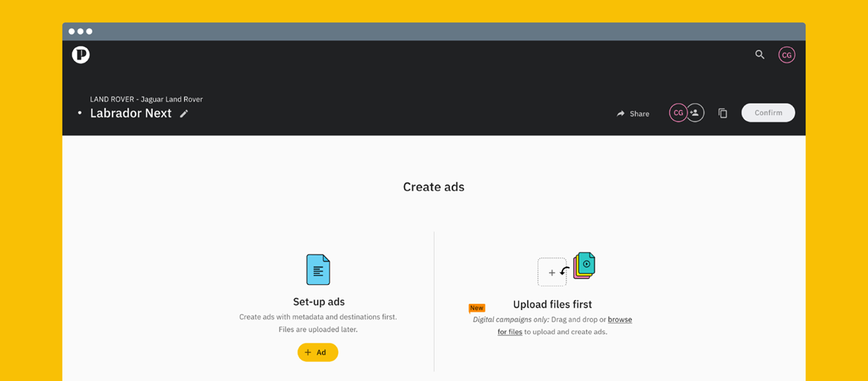Click the stacked colorful files icon
868x381 pixels.
tap(584, 265)
